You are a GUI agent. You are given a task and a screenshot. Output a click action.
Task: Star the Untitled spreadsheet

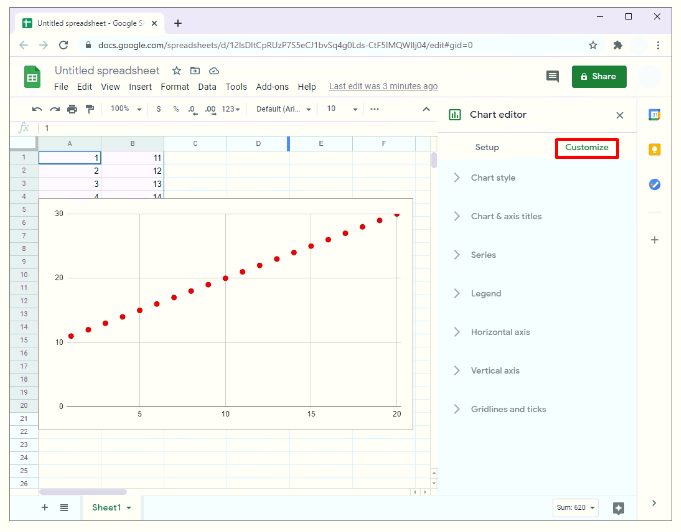pos(176,70)
